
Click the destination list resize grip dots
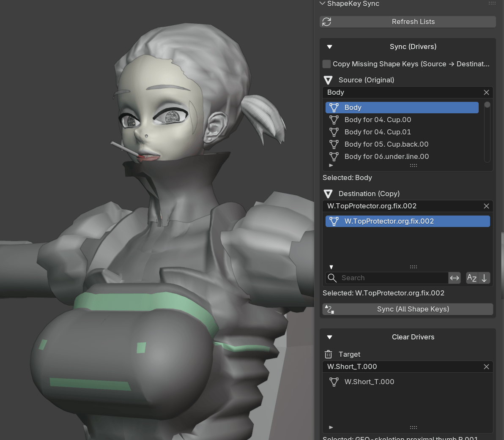click(x=414, y=267)
